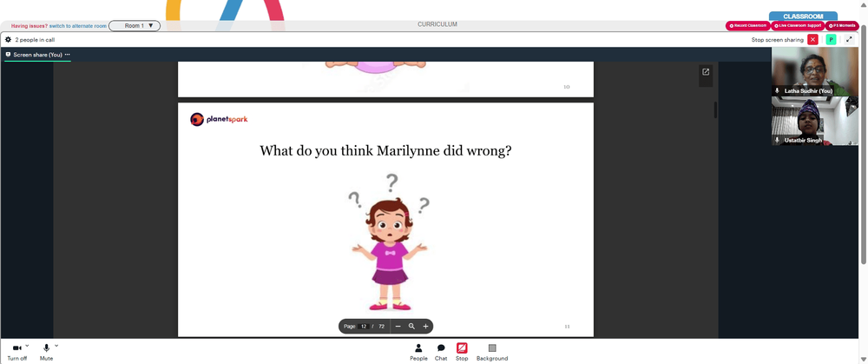Click Ustatbir Singh microphone status icon
The image size is (868, 364).
pyautogui.click(x=777, y=140)
